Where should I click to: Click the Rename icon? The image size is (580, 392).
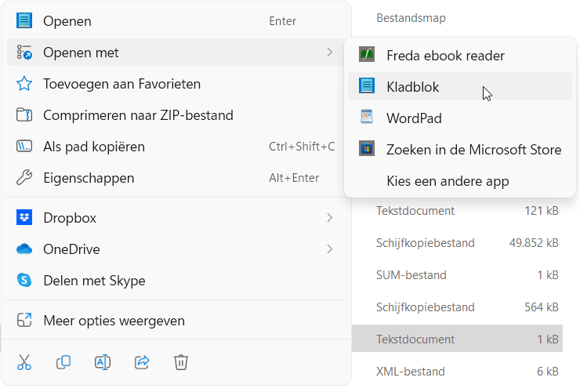click(x=103, y=362)
